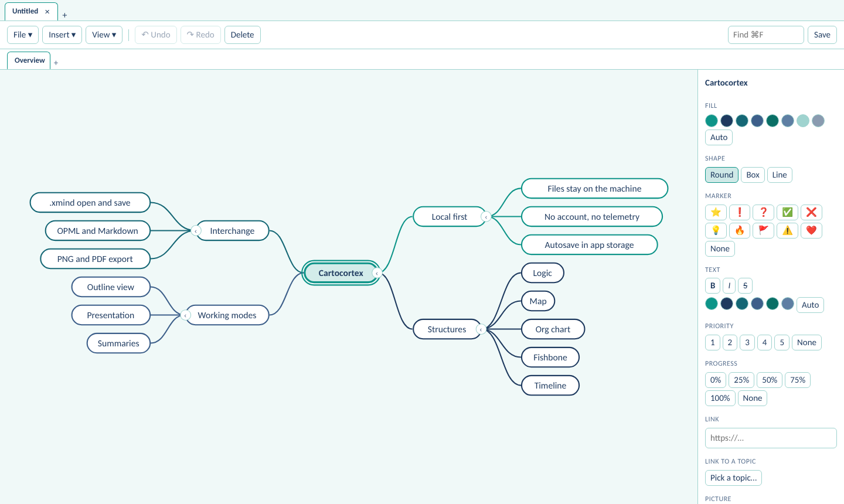This screenshot has width=844, height=504.
Task: Add a new sheet next to Overview
Action: (56, 63)
